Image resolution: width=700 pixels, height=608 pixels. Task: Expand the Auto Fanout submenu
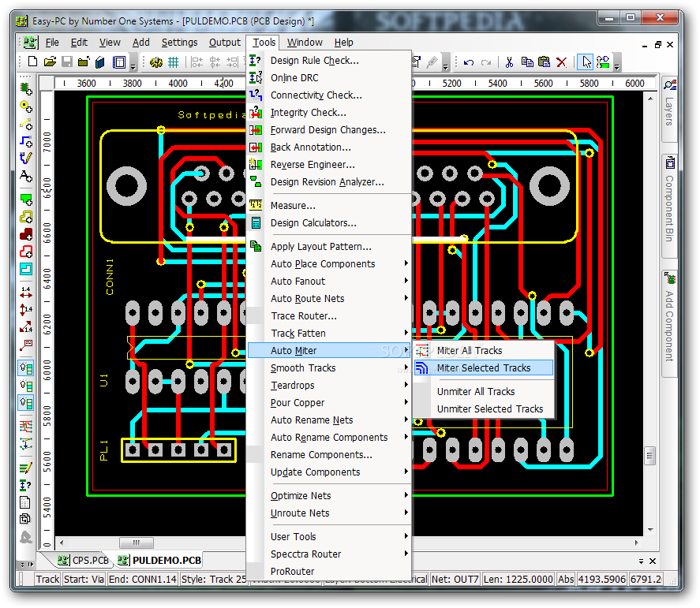(x=329, y=281)
